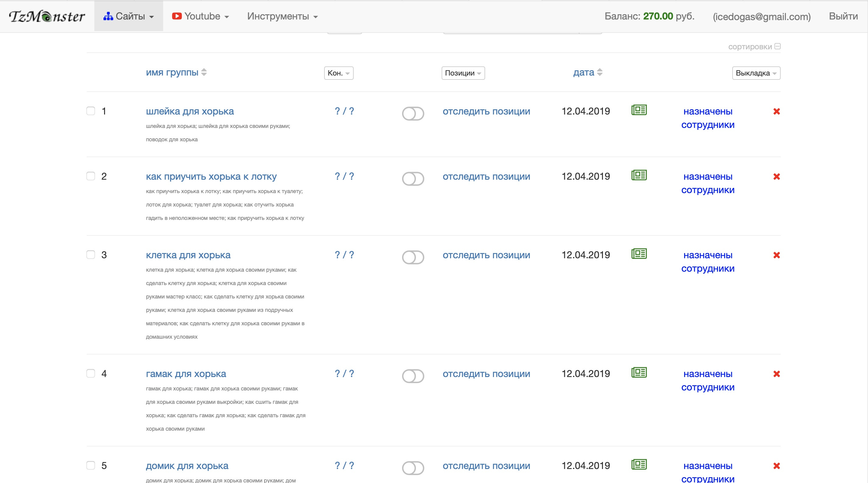Image resolution: width=868 pixels, height=483 pixels.
Task: Click the TzMonster logo
Action: tap(47, 16)
